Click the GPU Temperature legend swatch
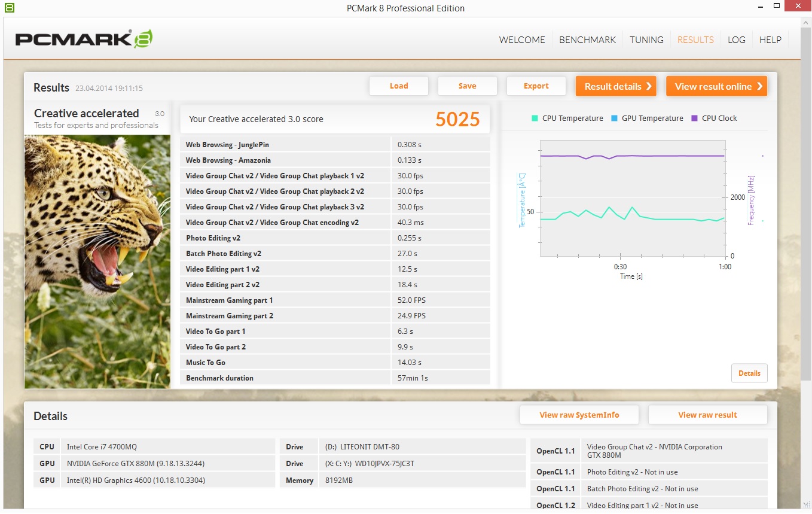 [x=614, y=118]
